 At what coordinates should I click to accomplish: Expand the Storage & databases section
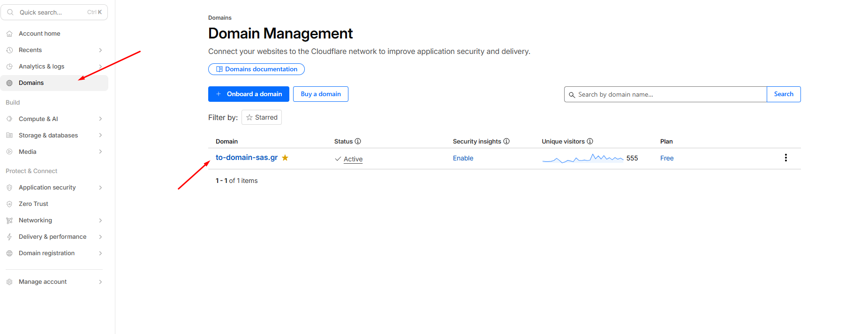[x=100, y=136]
